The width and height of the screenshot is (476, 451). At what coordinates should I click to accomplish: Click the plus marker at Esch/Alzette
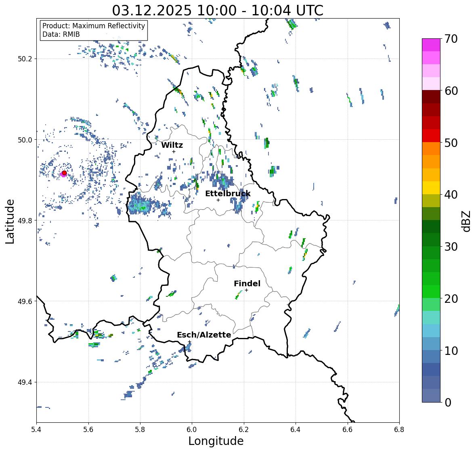click(x=189, y=342)
